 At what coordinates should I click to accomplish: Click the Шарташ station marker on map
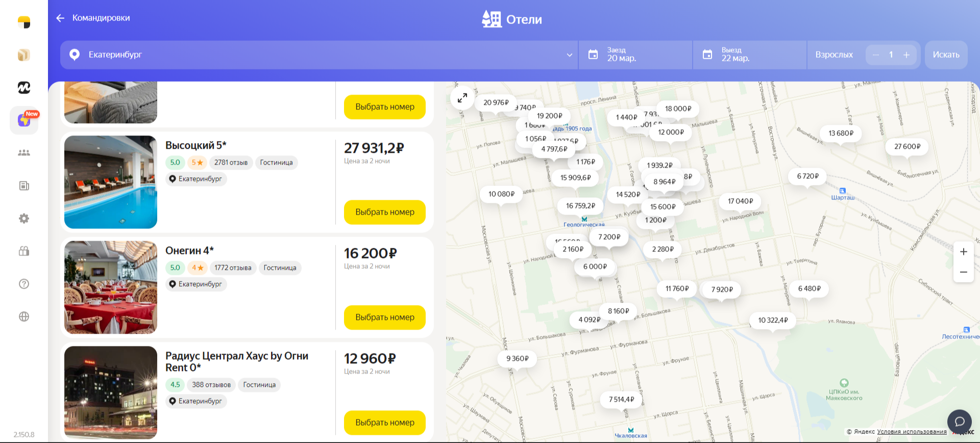pos(843,191)
